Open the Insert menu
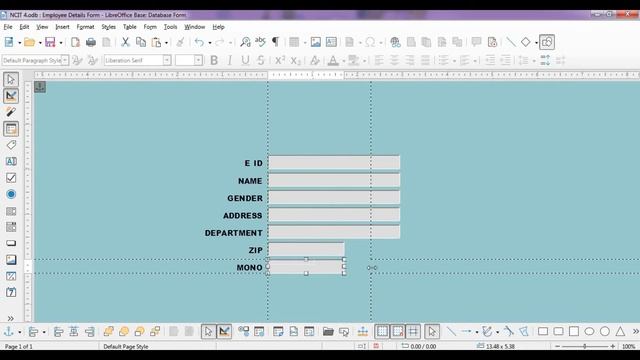Viewport: 640px width, 360px height. (x=62, y=27)
